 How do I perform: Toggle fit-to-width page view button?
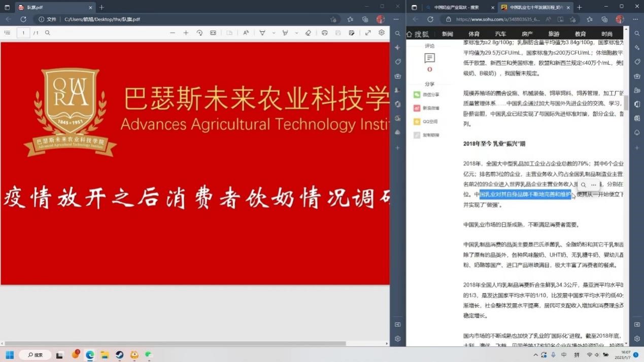(x=213, y=33)
